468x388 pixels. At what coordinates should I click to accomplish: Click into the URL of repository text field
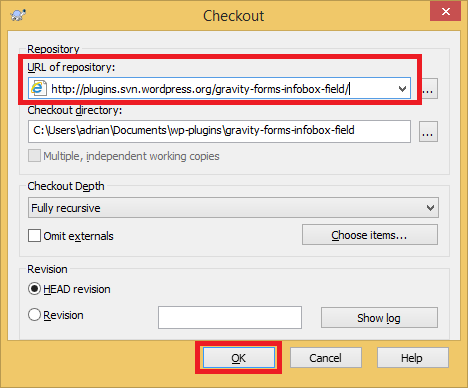coord(220,89)
